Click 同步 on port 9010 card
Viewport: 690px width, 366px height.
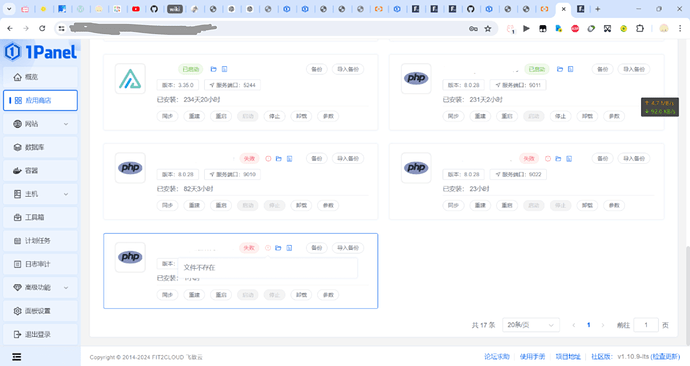pyautogui.click(x=167, y=205)
